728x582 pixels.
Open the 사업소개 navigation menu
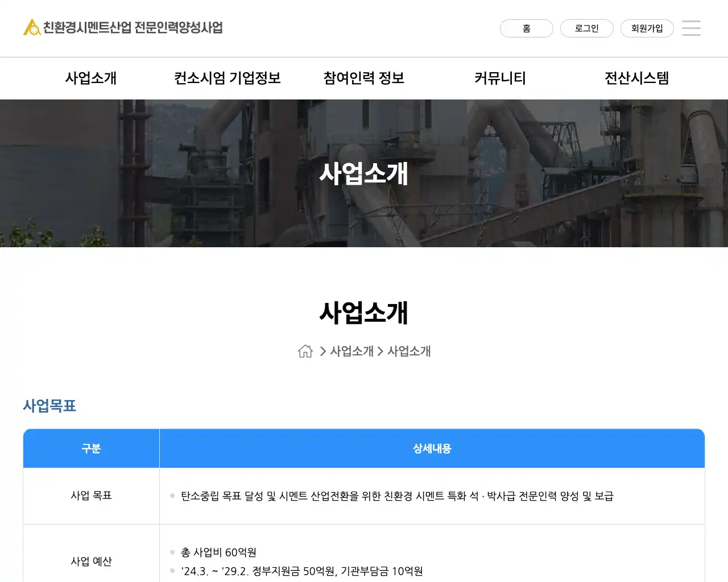tap(91, 78)
